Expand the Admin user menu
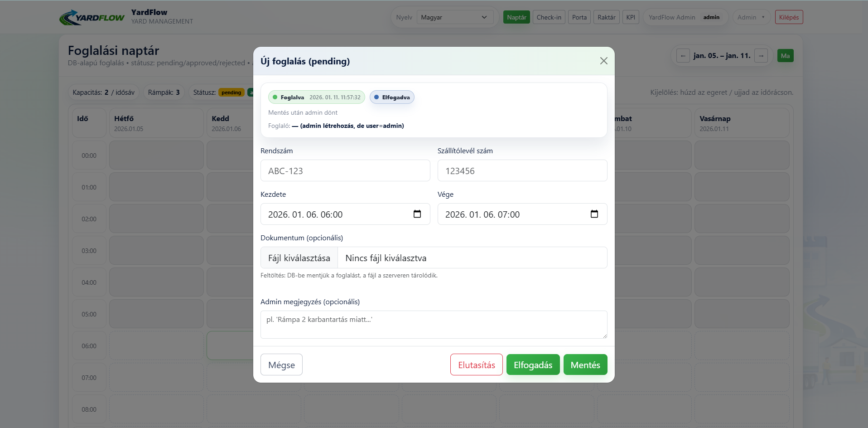Viewport: 868px width, 428px height. pyautogui.click(x=751, y=17)
